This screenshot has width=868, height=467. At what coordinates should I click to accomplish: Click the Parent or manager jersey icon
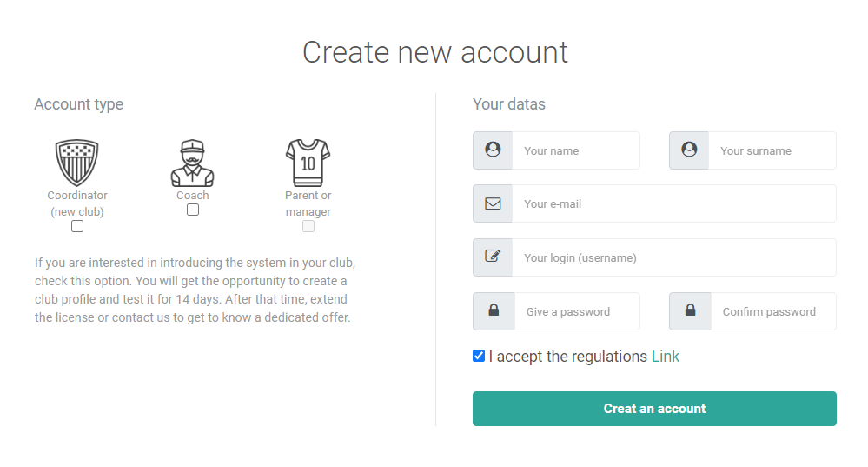308,163
